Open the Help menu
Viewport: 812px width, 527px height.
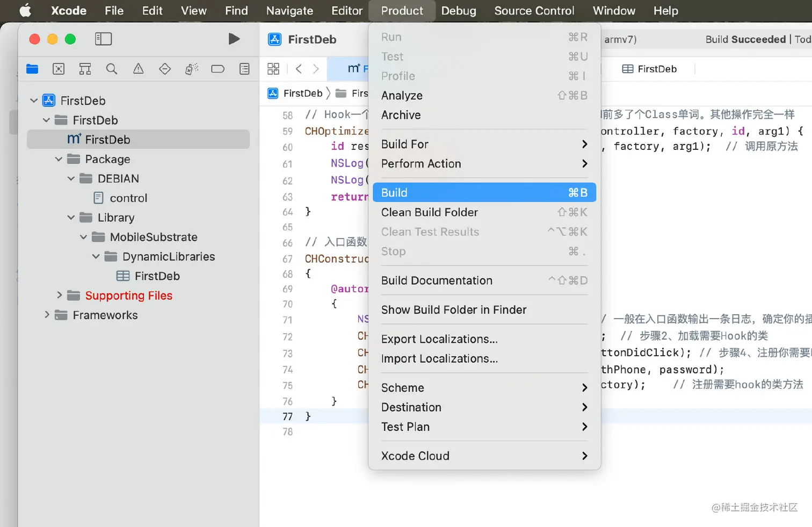[665, 11]
